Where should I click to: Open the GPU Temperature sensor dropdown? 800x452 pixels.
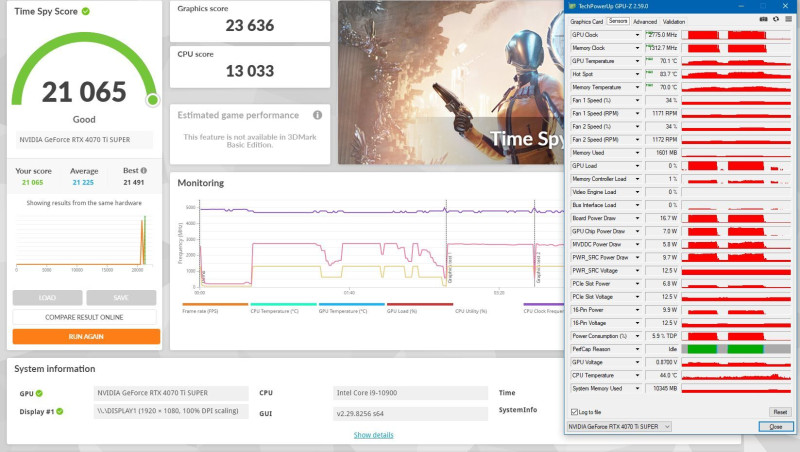(x=637, y=61)
